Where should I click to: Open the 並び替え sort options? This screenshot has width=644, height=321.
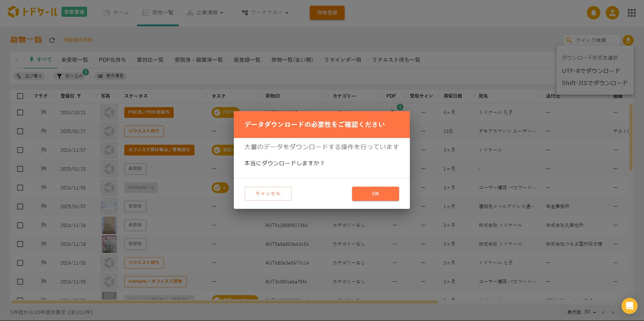pos(29,76)
